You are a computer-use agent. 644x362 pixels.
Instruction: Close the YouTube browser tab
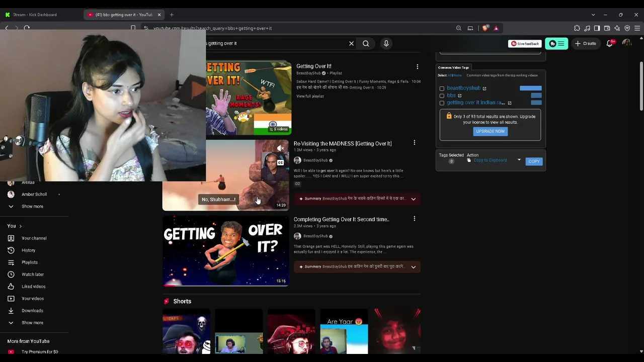coord(159,15)
